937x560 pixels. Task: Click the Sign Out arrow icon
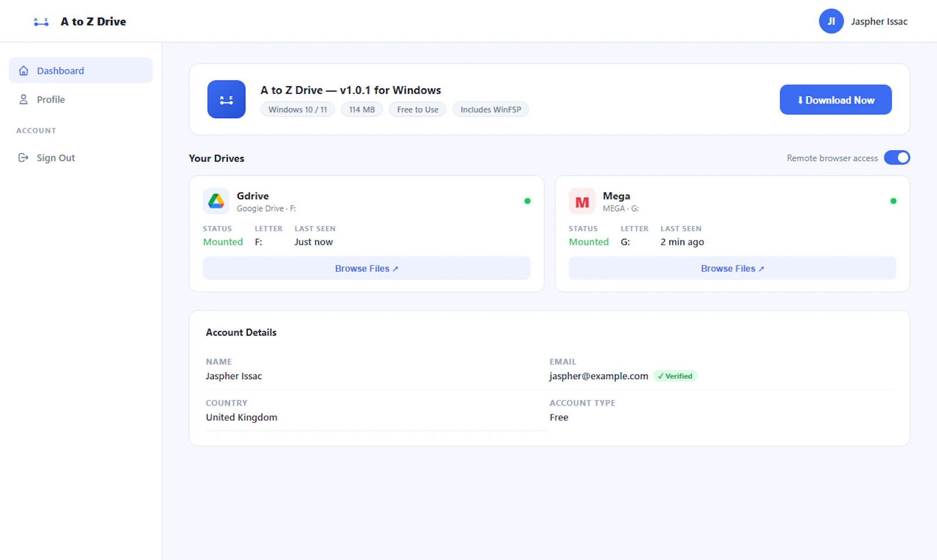[23, 157]
